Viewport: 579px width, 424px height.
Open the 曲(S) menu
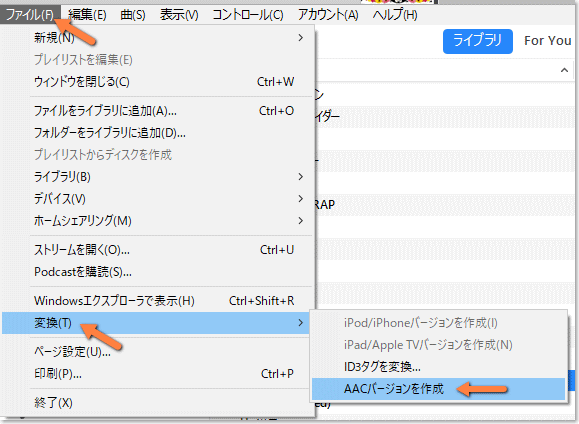coord(133,15)
